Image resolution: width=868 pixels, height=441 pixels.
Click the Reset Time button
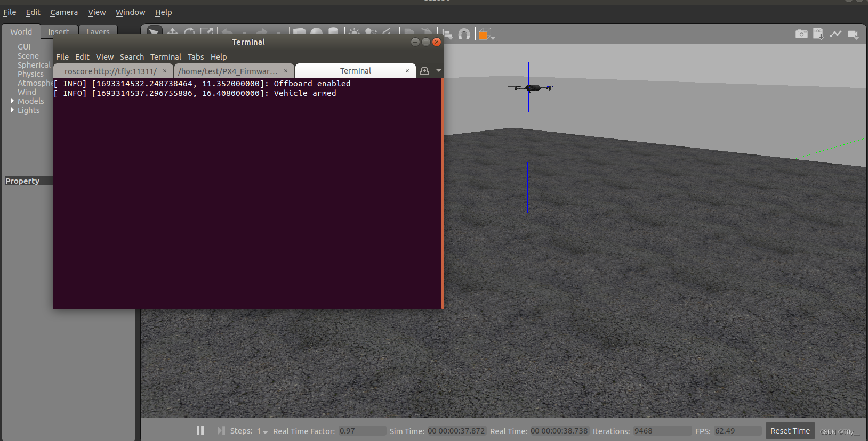790,431
